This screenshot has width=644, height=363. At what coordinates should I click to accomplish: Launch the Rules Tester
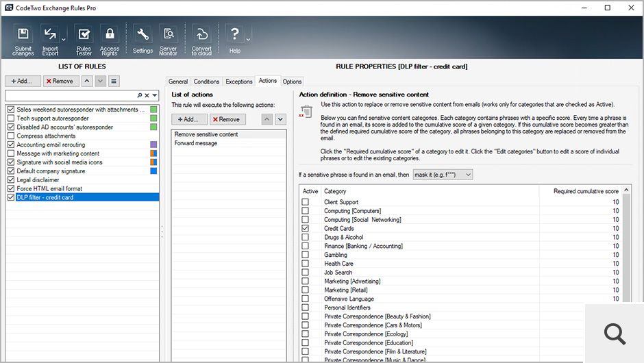(84, 40)
